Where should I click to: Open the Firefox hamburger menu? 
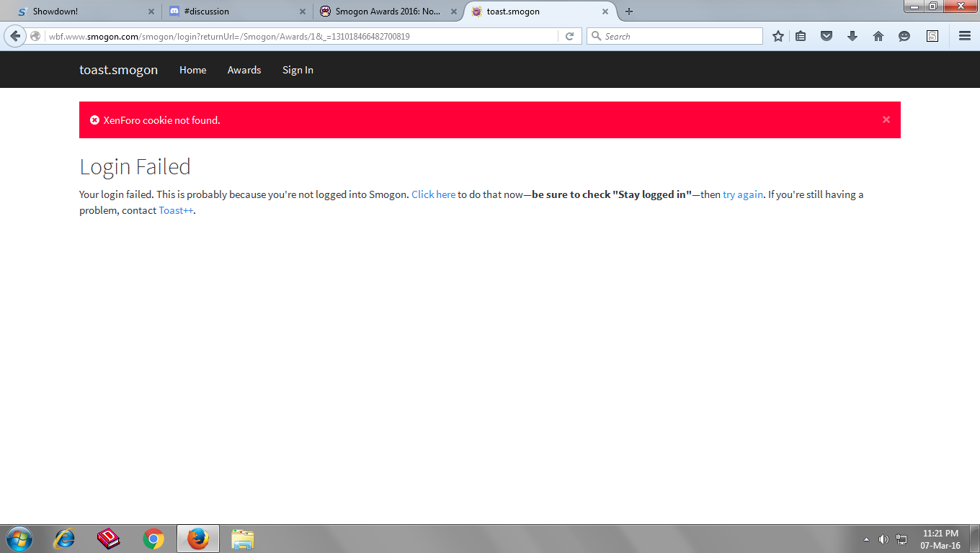point(965,36)
